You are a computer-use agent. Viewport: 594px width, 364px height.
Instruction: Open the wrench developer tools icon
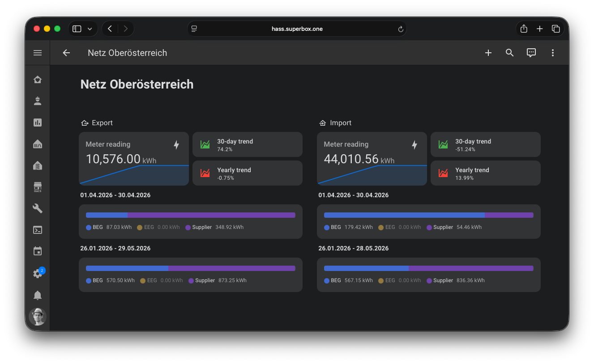38,208
